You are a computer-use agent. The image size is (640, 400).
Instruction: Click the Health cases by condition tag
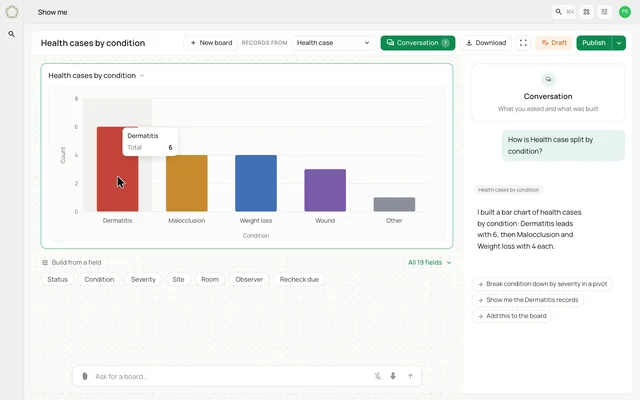(x=509, y=190)
